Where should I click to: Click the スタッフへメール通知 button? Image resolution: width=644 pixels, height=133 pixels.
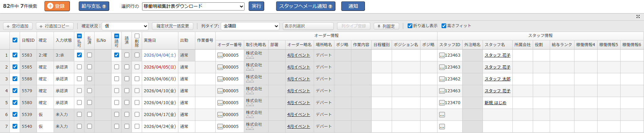[x=306, y=6]
